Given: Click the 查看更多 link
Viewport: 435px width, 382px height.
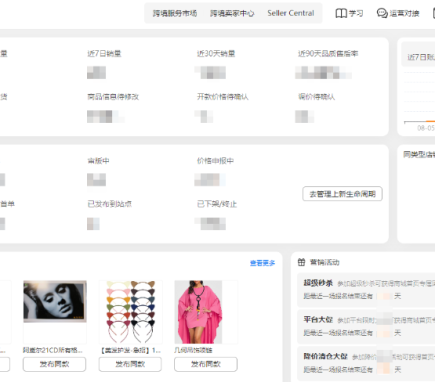Looking at the screenshot, I should click(263, 263).
